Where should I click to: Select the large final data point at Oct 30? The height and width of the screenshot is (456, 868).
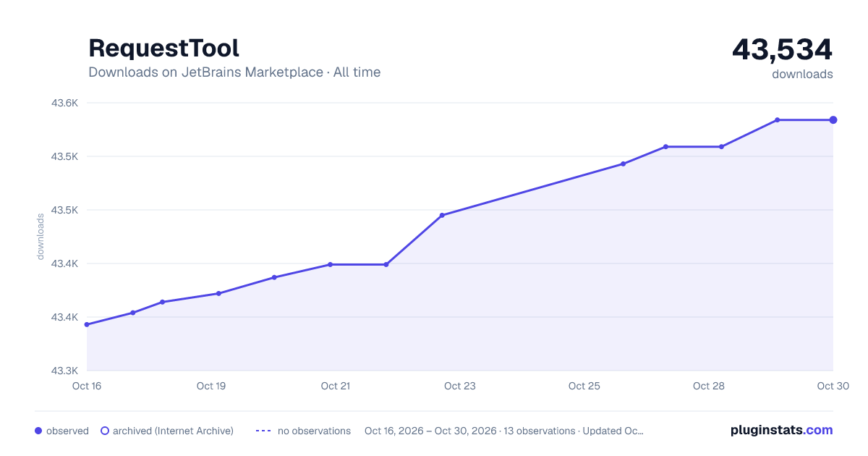click(x=833, y=120)
